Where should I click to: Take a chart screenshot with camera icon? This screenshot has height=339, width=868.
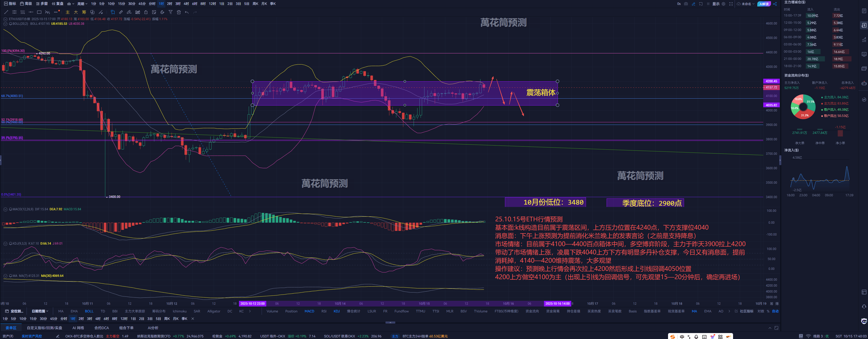click(686, 4)
